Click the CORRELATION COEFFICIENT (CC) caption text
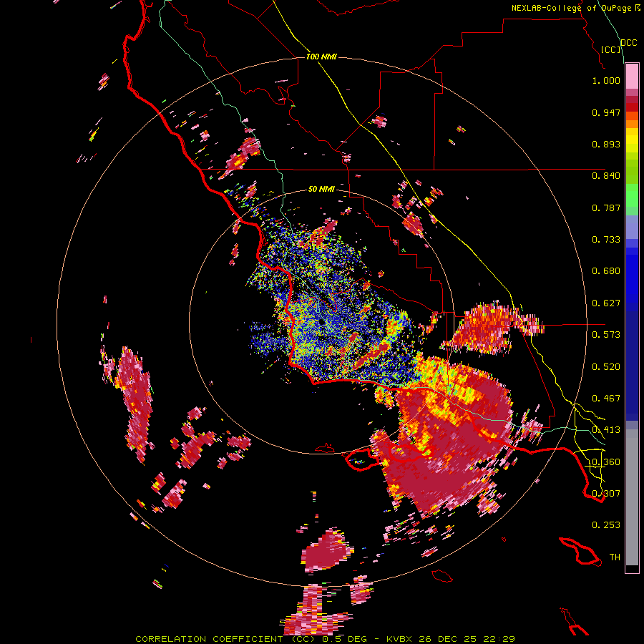This screenshot has height=644, width=644. point(225,639)
